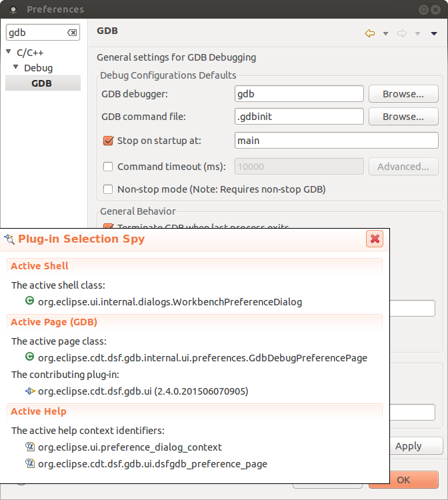Click the Stop on startup text field
This screenshot has height=500, width=448.
click(x=336, y=141)
